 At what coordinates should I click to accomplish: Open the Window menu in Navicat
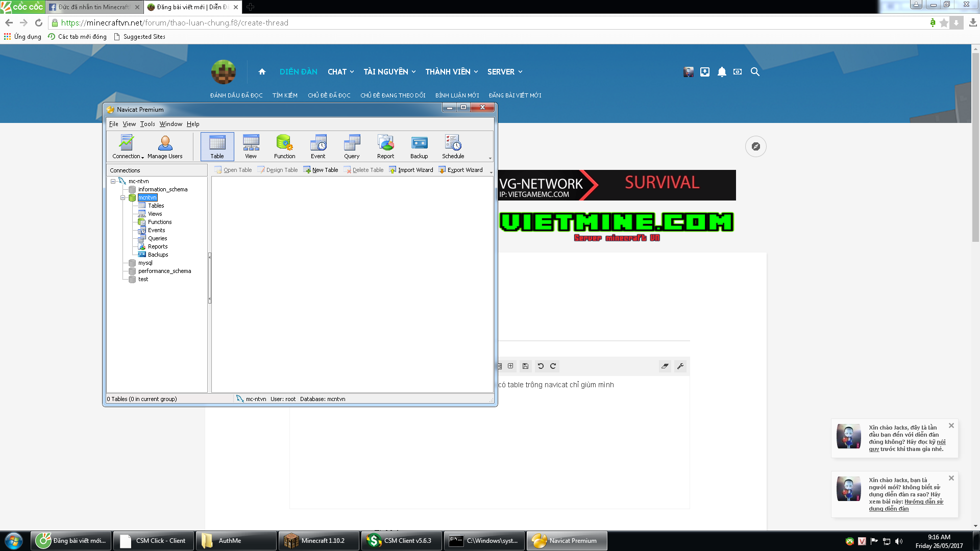pos(170,124)
